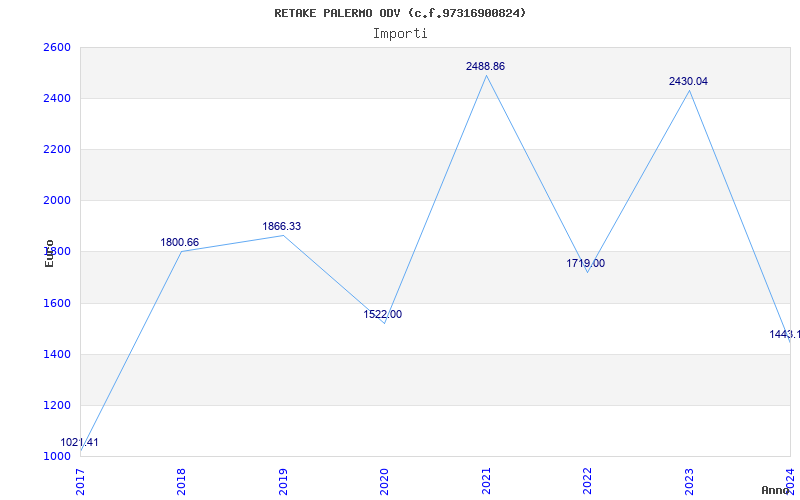Viewport: 800px width, 500px height.
Task: Click the 2488.86 peak value
Action: click(485, 66)
